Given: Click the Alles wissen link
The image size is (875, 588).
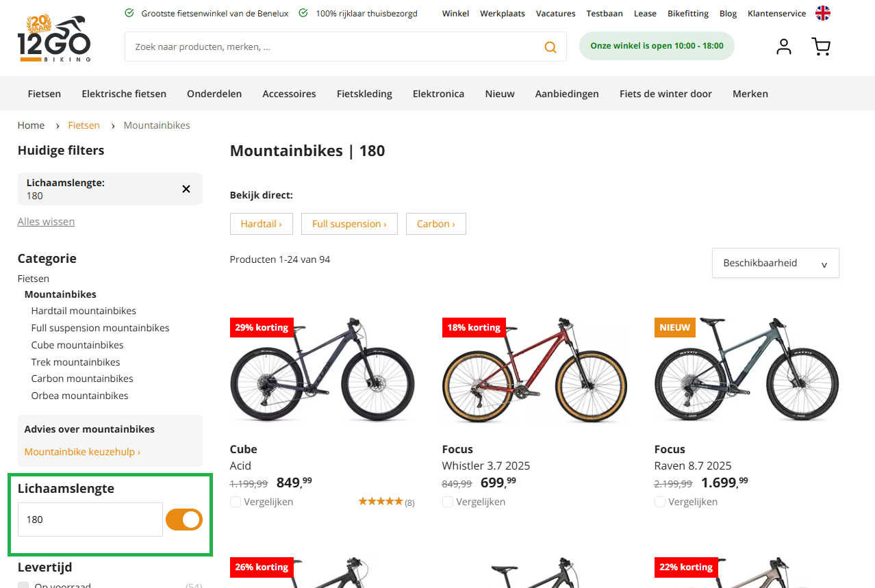Looking at the screenshot, I should pos(46,221).
